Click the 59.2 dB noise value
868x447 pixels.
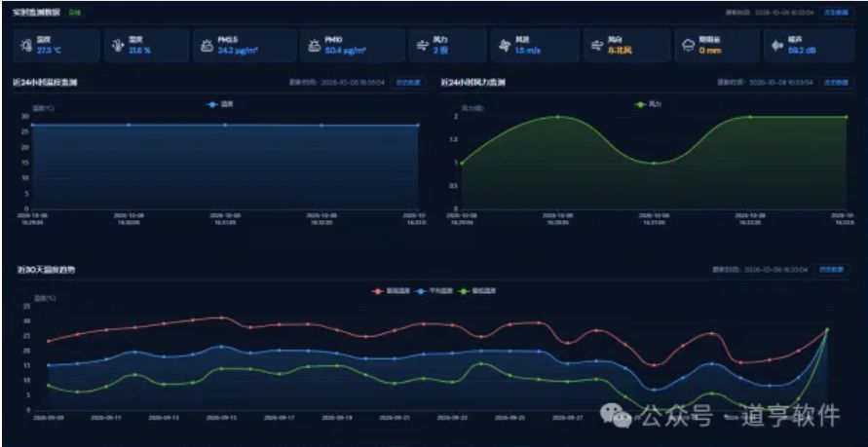(802, 51)
